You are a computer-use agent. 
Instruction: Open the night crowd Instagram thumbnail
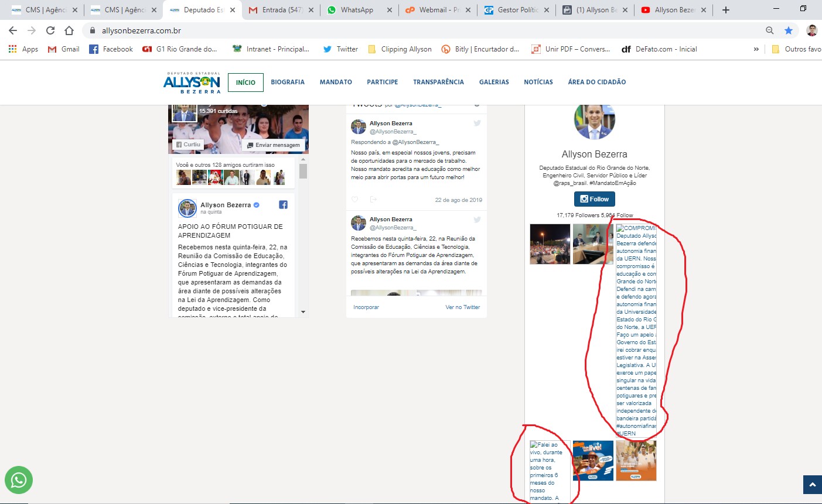pos(550,244)
